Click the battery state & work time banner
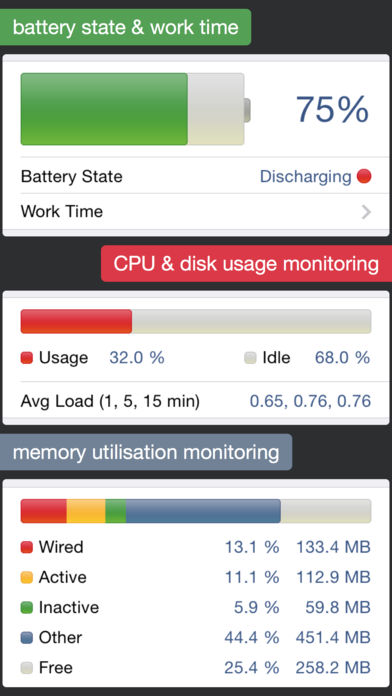The width and height of the screenshot is (392, 696). pyautogui.click(x=125, y=27)
